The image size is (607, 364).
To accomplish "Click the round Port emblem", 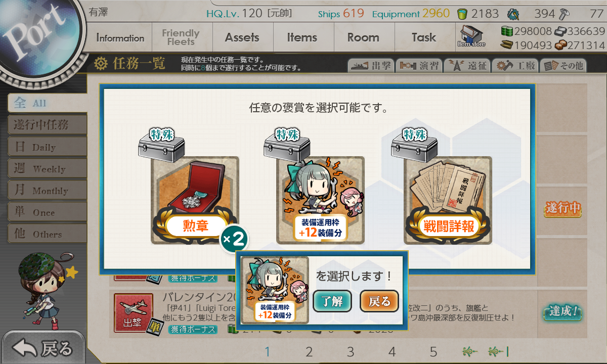I will pos(36,35).
